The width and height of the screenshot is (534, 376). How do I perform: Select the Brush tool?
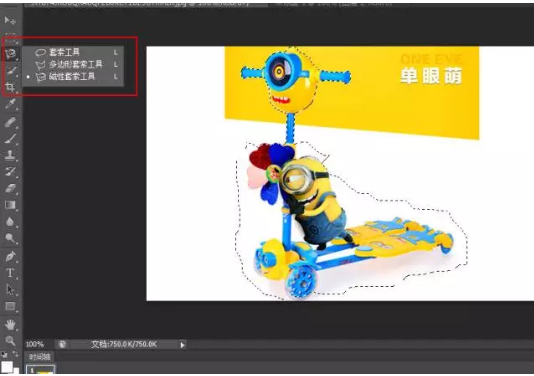coord(11,138)
